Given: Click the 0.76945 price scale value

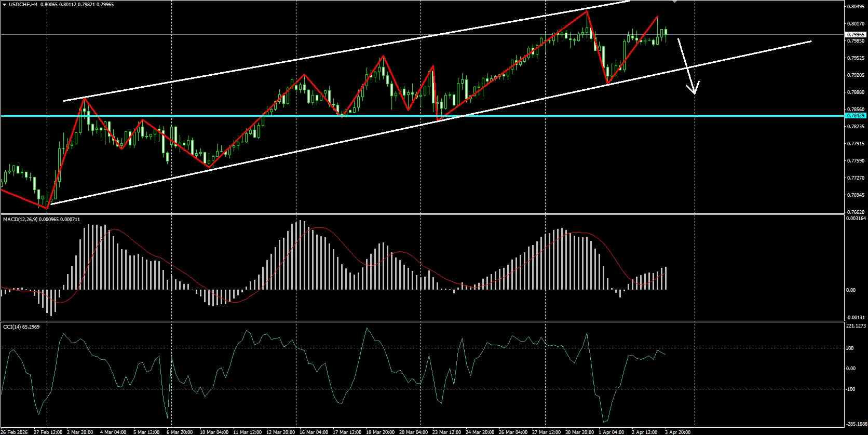Looking at the screenshot, I should coord(855,195).
